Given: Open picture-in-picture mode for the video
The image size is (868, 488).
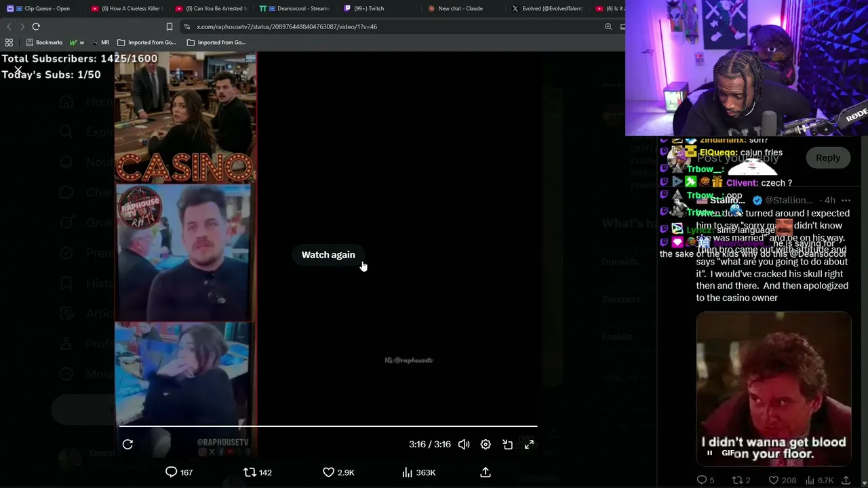Looking at the screenshot, I should tap(507, 445).
